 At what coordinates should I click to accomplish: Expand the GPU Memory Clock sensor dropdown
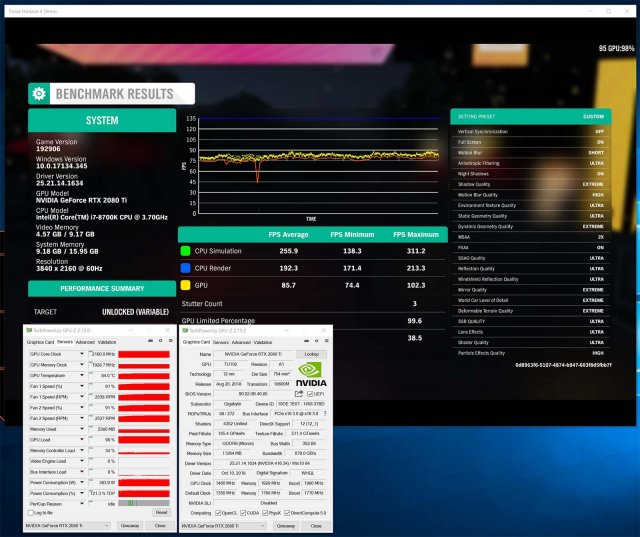pyautogui.click(x=82, y=364)
